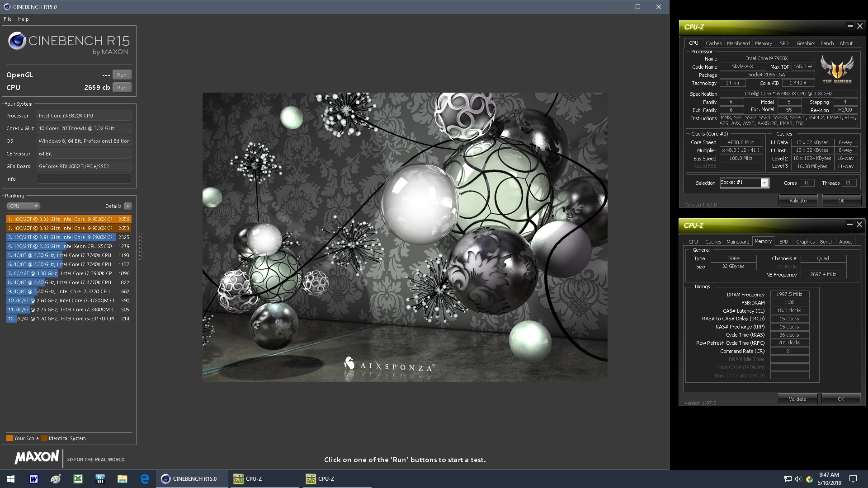Click Validate in bottom CPU-Z window
This screenshot has width=868, height=488.
(797, 399)
